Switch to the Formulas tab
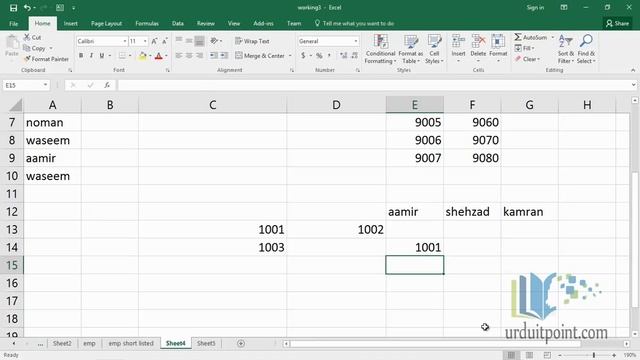Screen dimensions: 640x360 point(147,24)
